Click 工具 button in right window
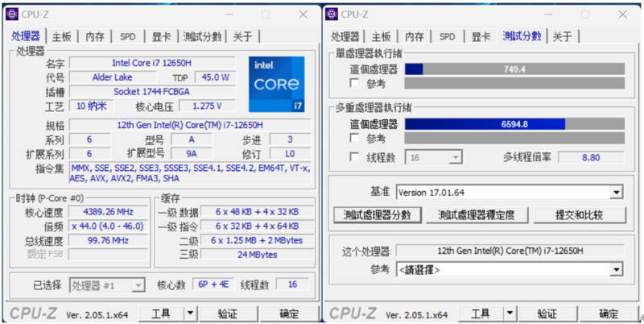Screen dimensions: 644x324 click(481, 314)
